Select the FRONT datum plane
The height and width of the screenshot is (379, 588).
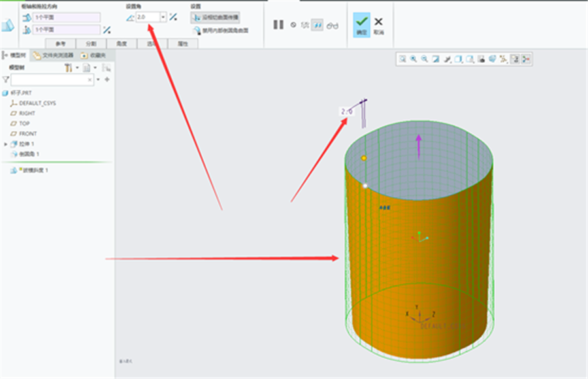[24, 133]
